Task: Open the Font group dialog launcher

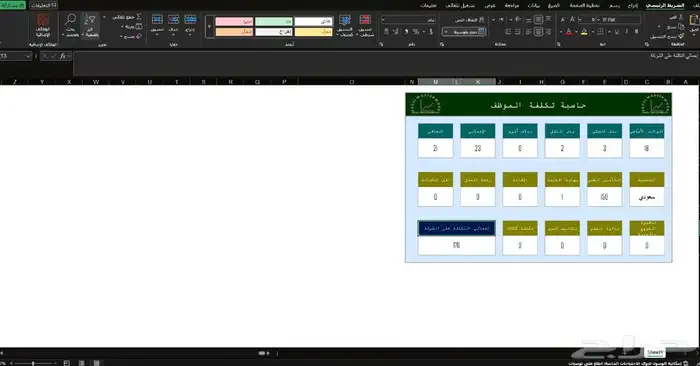Action: [558, 44]
